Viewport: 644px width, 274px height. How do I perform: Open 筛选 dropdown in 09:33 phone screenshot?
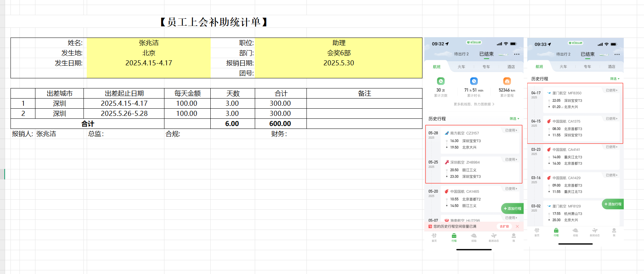pyautogui.click(x=615, y=79)
